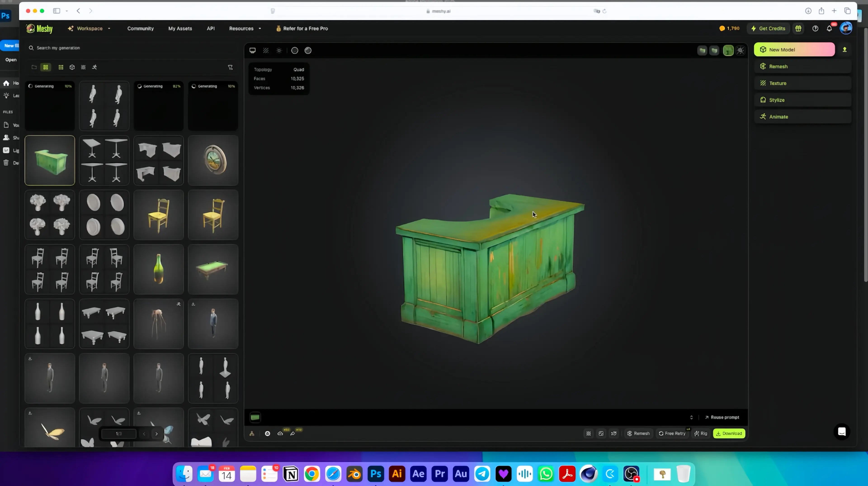868x486 pixels.
Task: Select the Rig option in bottom toolbar
Action: (x=701, y=433)
